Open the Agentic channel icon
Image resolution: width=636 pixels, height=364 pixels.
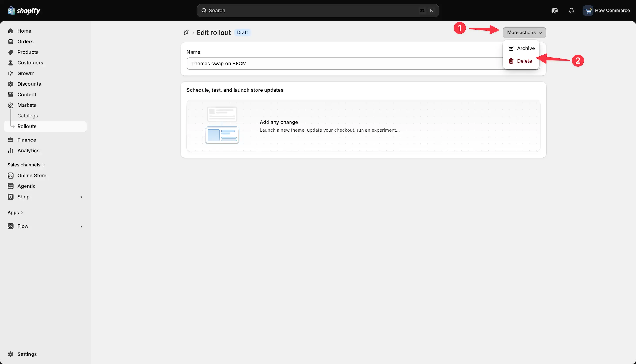(11, 186)
